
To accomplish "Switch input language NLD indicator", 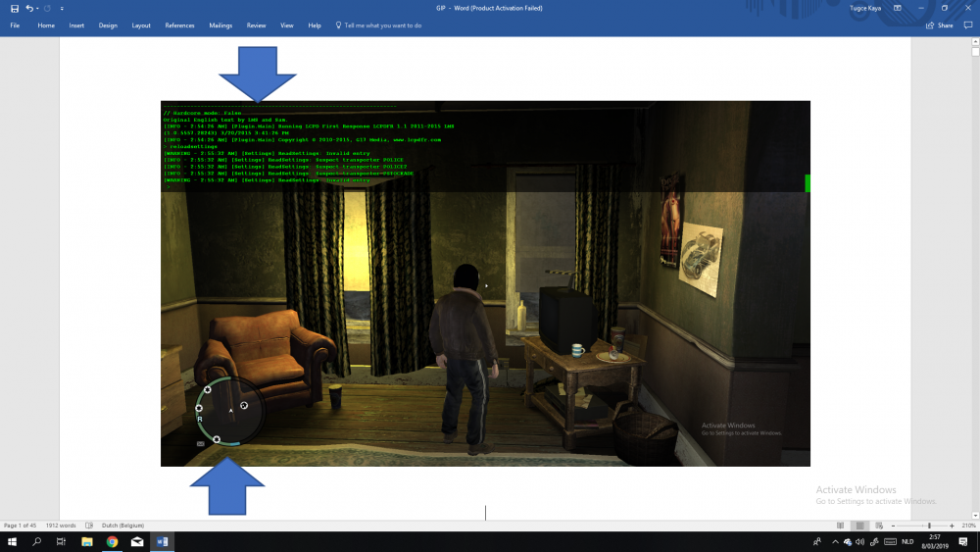I will 907,542.
